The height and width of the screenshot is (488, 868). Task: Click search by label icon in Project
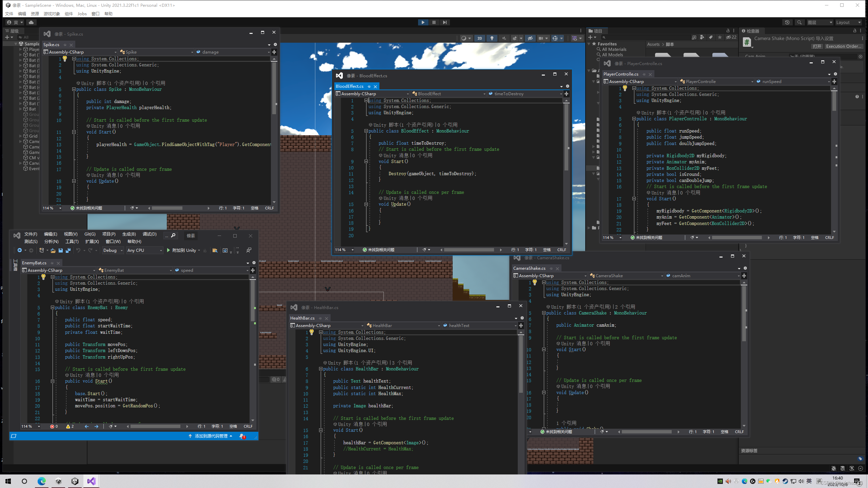coord(711,37)
